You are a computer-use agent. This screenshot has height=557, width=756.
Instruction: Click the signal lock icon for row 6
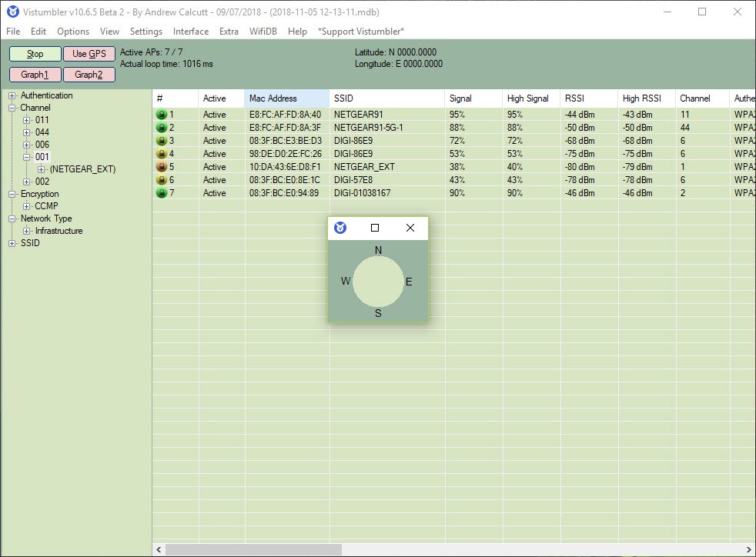point(162,180)
